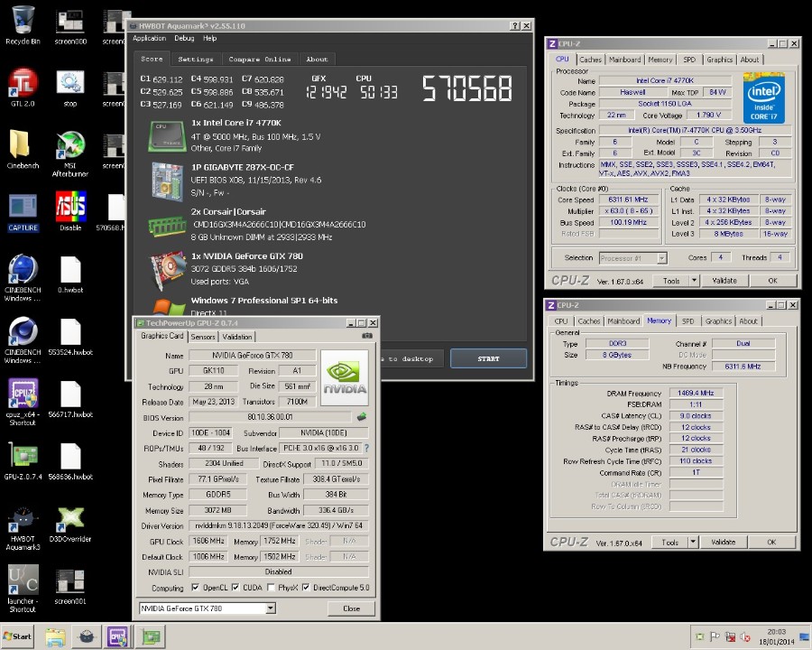Click the GPU-Z BIOS save chip icon
The height and width of the screenshot is (650, 812).
[x=362, y=417]
